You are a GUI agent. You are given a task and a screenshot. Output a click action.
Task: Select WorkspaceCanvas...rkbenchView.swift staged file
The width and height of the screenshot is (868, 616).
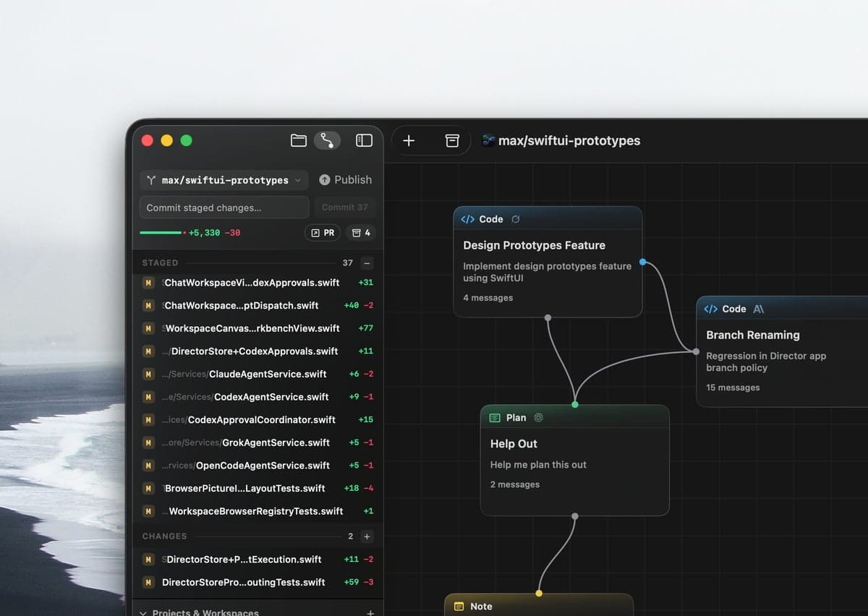(x=258, y=328)
